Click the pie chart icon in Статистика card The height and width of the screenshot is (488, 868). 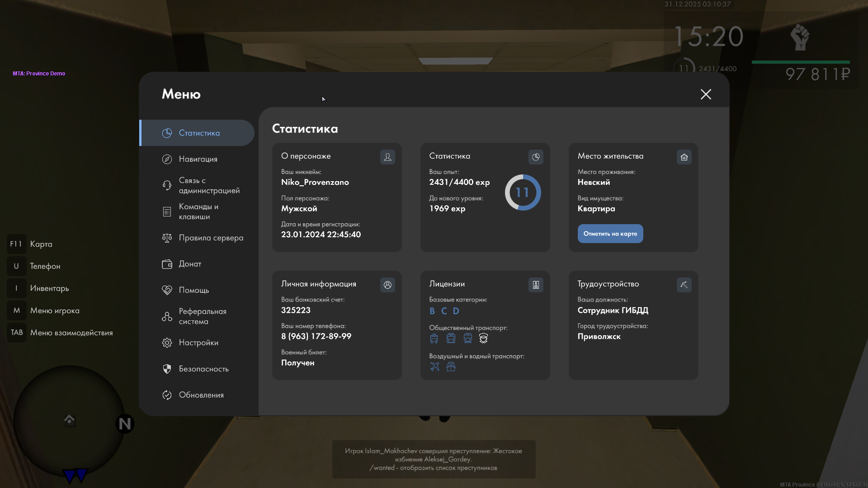click(x=536, y=157)
